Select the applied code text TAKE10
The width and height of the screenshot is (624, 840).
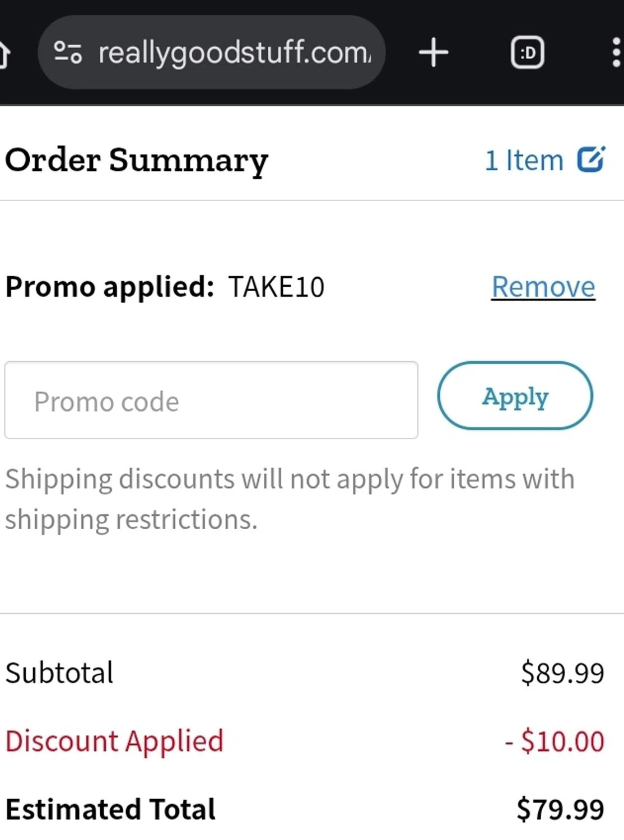tap(276, 287)
